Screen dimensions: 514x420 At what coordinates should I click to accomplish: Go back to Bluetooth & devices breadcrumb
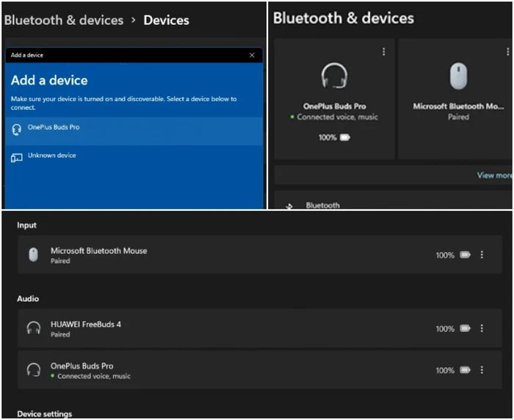tap(64, 21)
